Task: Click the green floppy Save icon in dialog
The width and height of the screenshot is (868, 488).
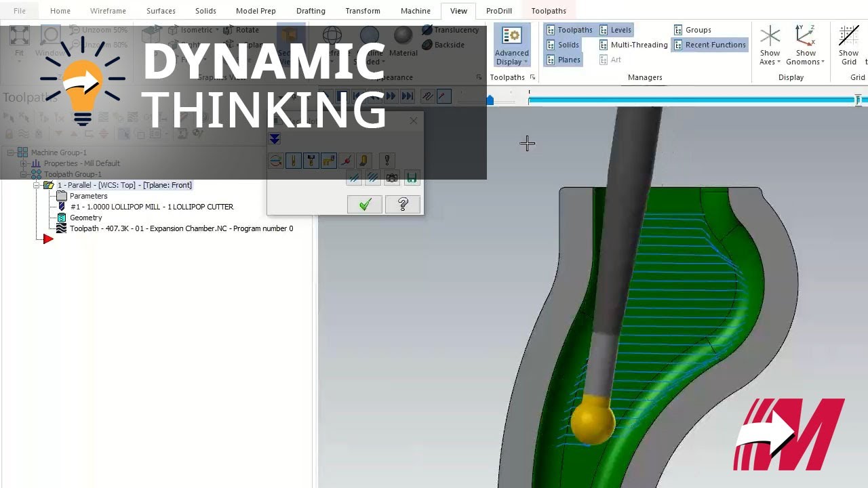Action: [411, 178]
